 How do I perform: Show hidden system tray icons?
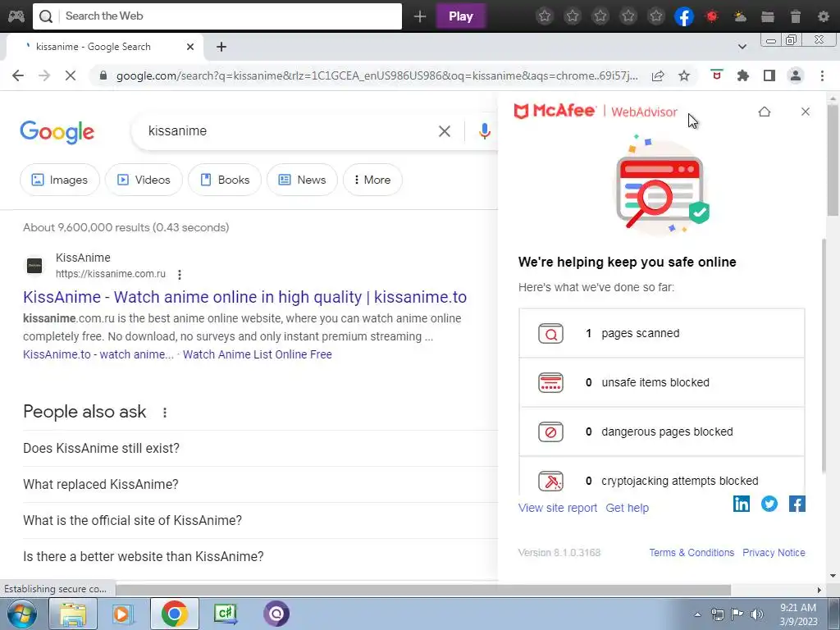click(697, 614)
